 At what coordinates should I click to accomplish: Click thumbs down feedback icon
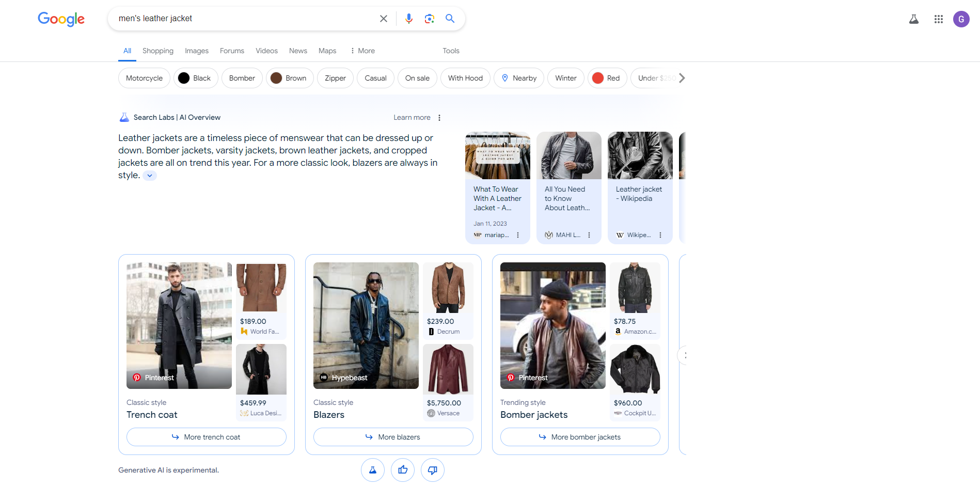433,470
